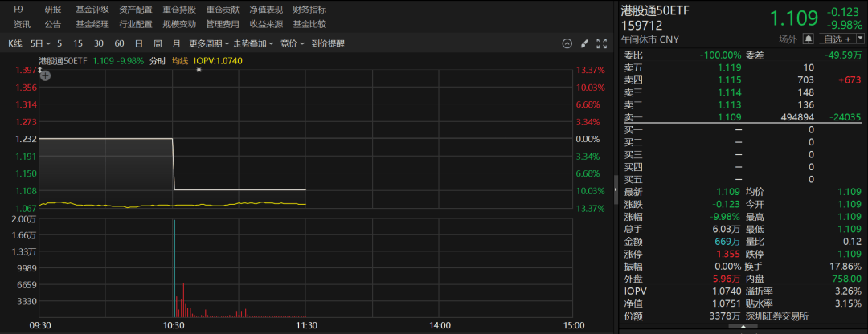The height and width of the screenshot is (334, 868).
Task: Switch to the K线 chart tab
Action: click(15, 43)
